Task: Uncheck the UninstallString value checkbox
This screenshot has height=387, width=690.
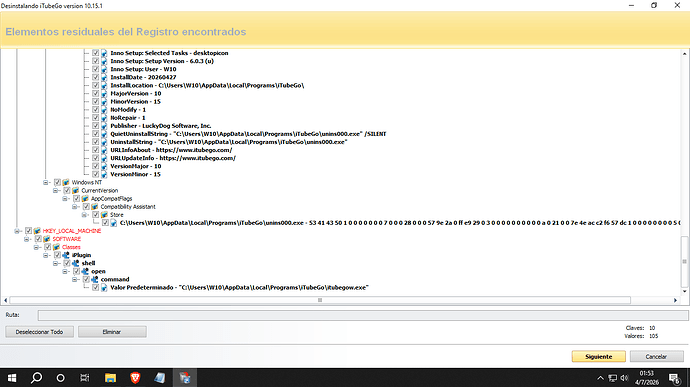Action: click(x=95, y=142)
